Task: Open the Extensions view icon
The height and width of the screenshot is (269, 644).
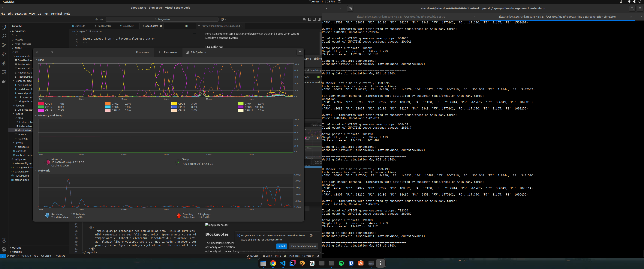Action: click(4, 63)
